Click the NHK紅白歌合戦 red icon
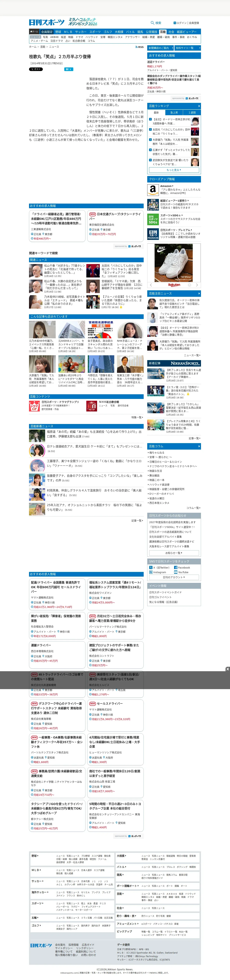The height and width of the screenshot is (980, 230). pos(91,406)
